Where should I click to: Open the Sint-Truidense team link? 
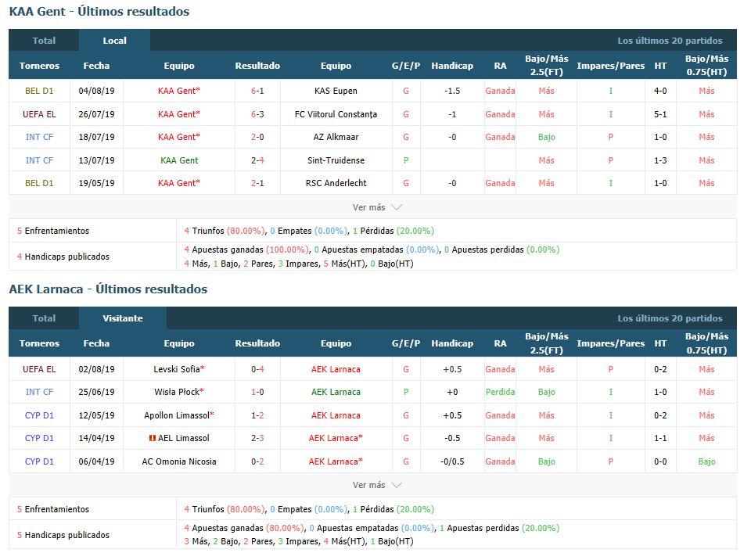(x=336, y=160)
